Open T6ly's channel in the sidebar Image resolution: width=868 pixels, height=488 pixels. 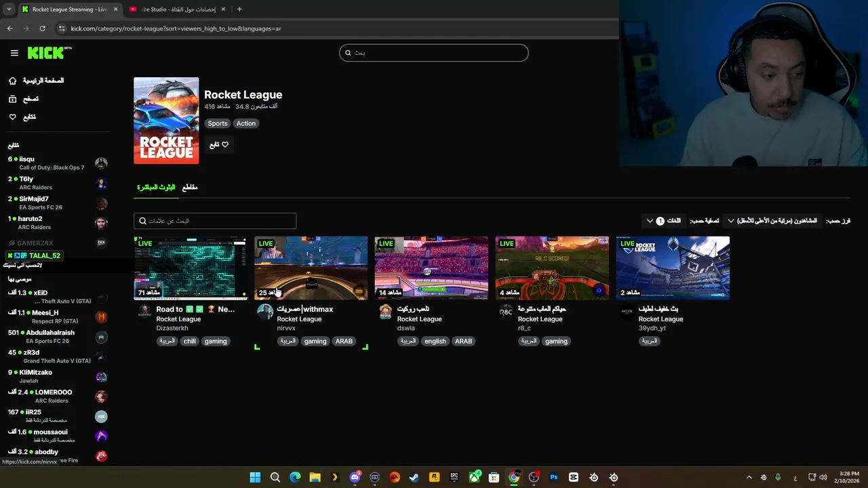(57, 183)
